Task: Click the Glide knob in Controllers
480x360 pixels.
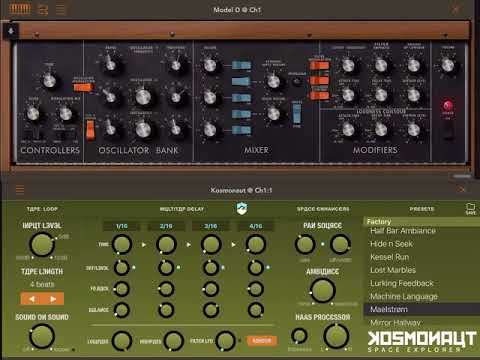Action: click(x=33, y=114)
